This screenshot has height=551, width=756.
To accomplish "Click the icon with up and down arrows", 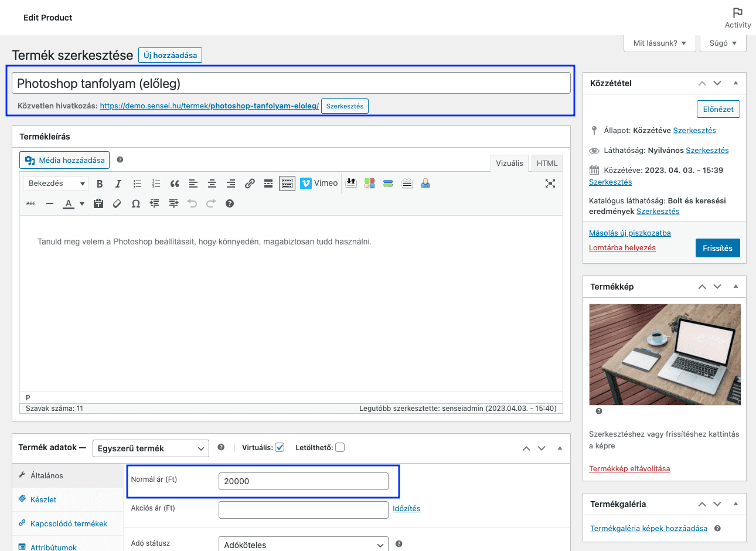I will click(351, 183).
